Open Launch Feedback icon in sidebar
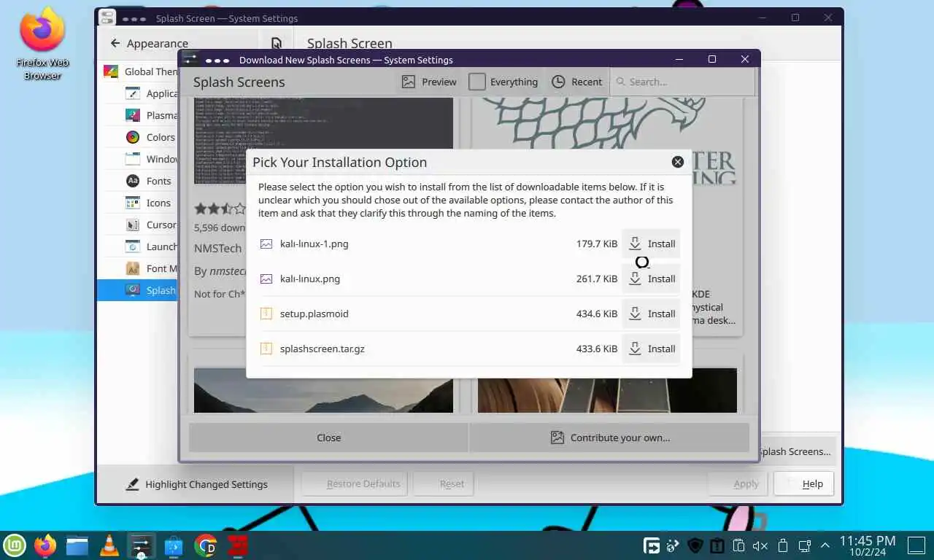The image size is (934, 560). click(x=133, y=246)
